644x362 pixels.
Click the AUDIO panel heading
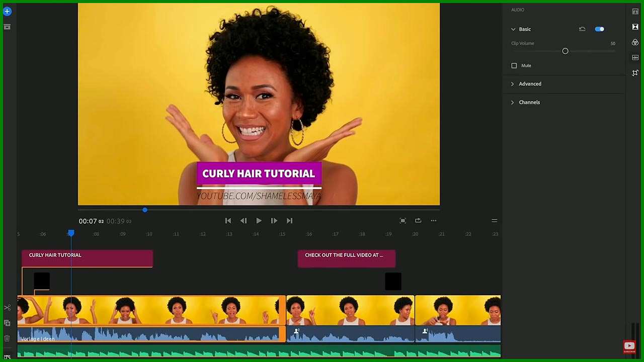point(518,10)
